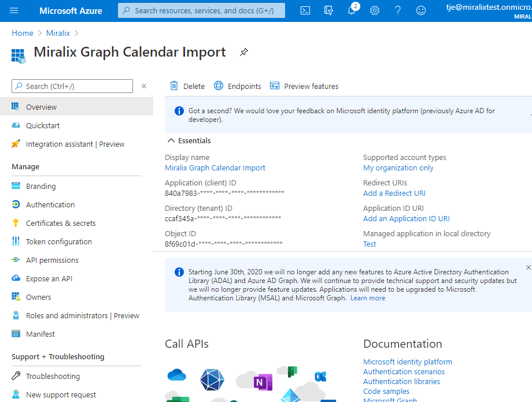Click the Directory (tenant) ID value ccaf345a
Image resolution: width=532 pixels, height=402 pixels.
[223, 219]
